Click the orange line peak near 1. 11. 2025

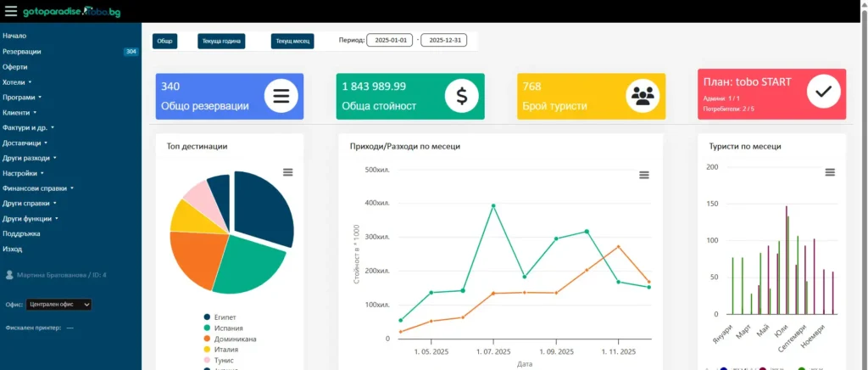[x=618, y=246]
